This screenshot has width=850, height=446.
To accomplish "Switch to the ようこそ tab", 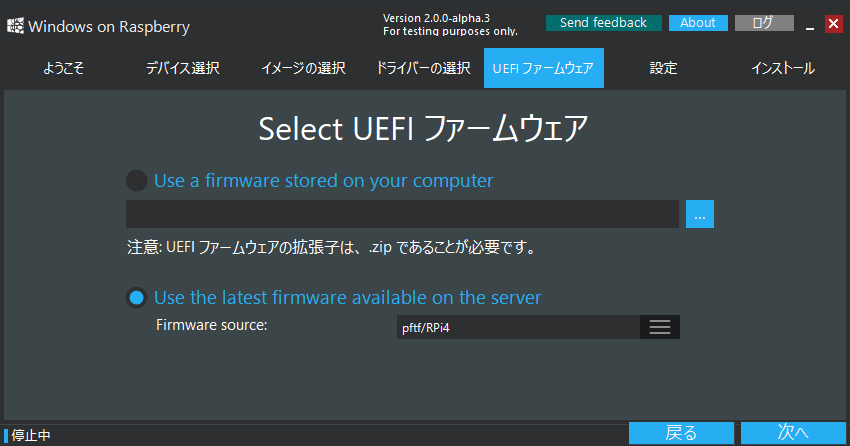I will (x=63, y=68).
